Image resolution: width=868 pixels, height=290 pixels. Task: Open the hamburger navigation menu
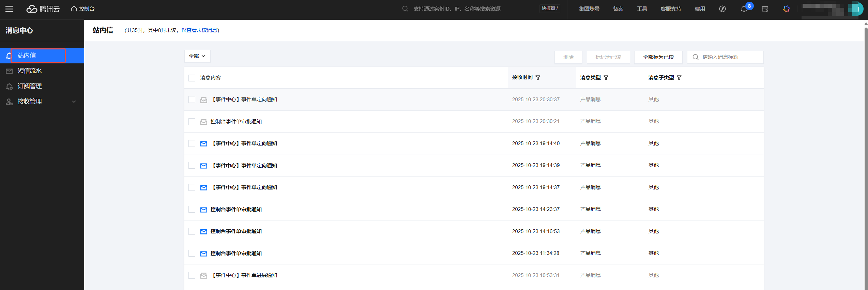pyautogui.click(x=9, y=9)
